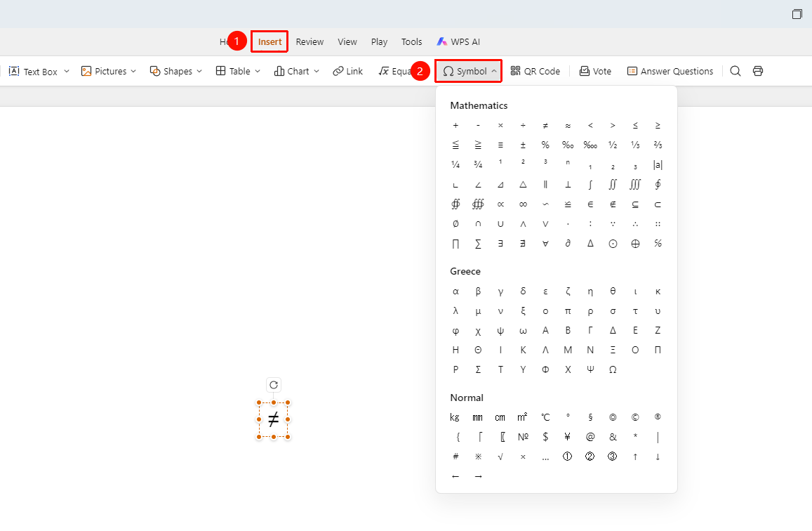Viewport: 812px width, 531px height.
Task: Restore the window using the title bar icon
Action: pos(797,14)
